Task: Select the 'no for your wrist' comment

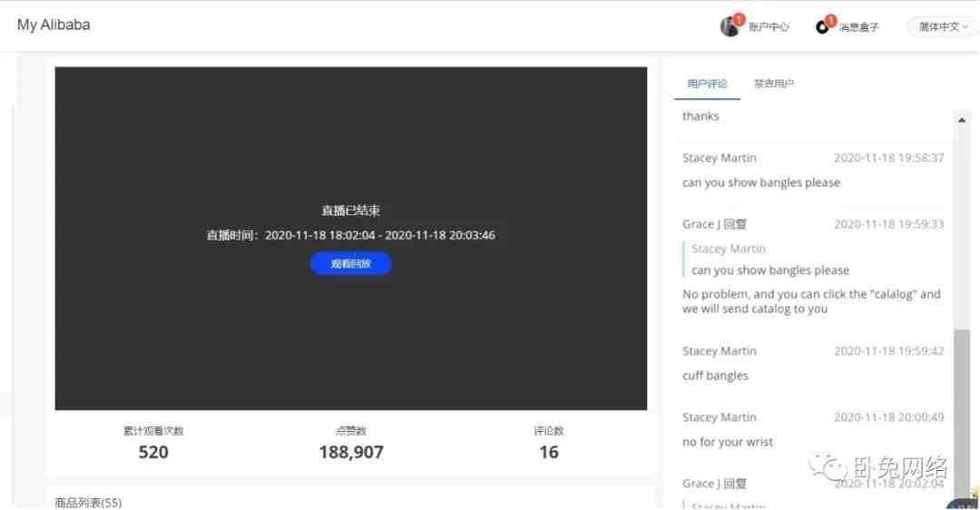Action: click(x=728, y=442)
